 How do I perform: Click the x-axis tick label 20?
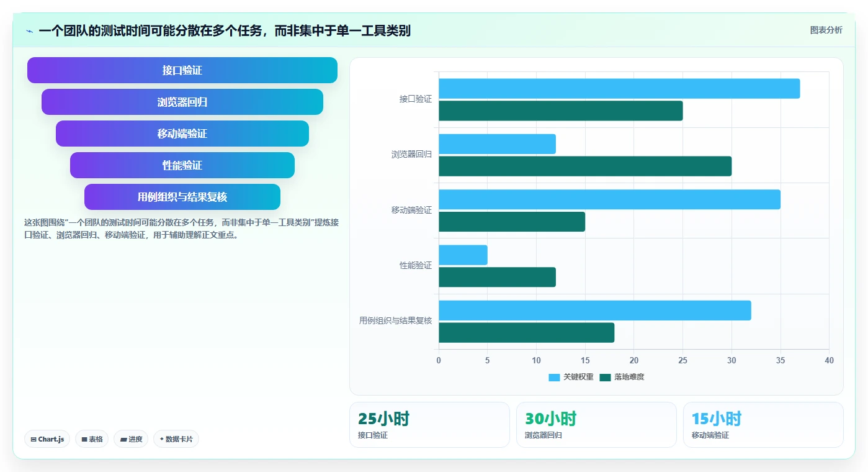(634, 361)
